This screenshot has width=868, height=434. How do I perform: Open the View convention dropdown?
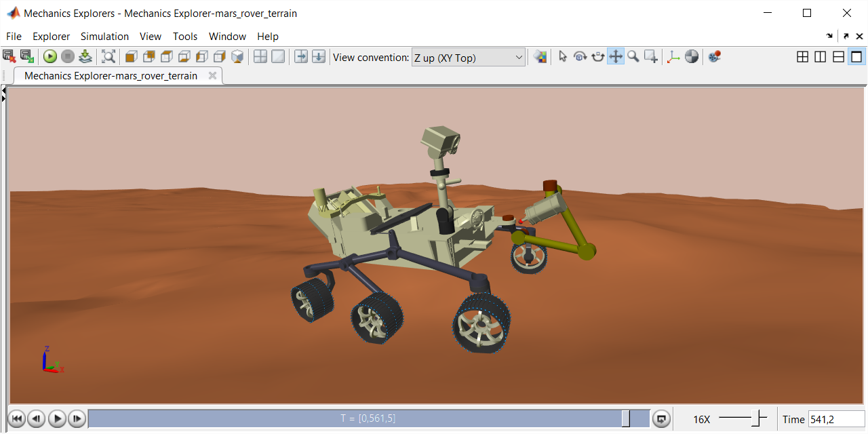click(468, 58)
